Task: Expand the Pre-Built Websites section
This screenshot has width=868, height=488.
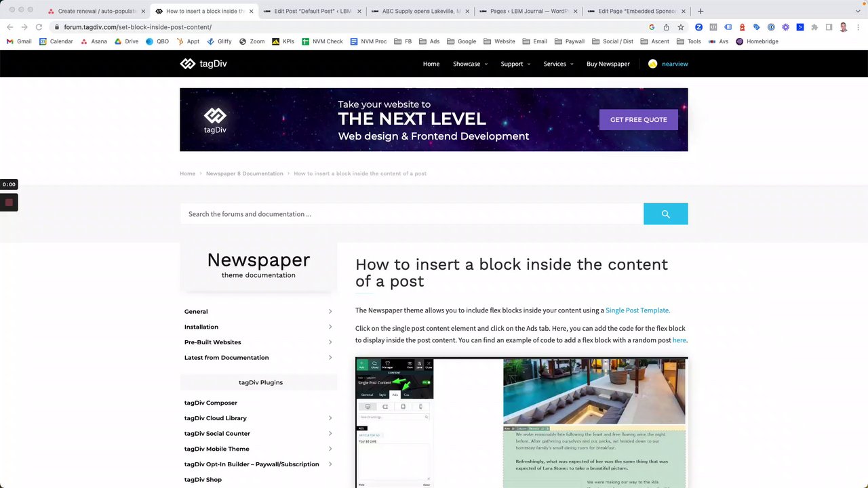Action: (x=258, y=342)
